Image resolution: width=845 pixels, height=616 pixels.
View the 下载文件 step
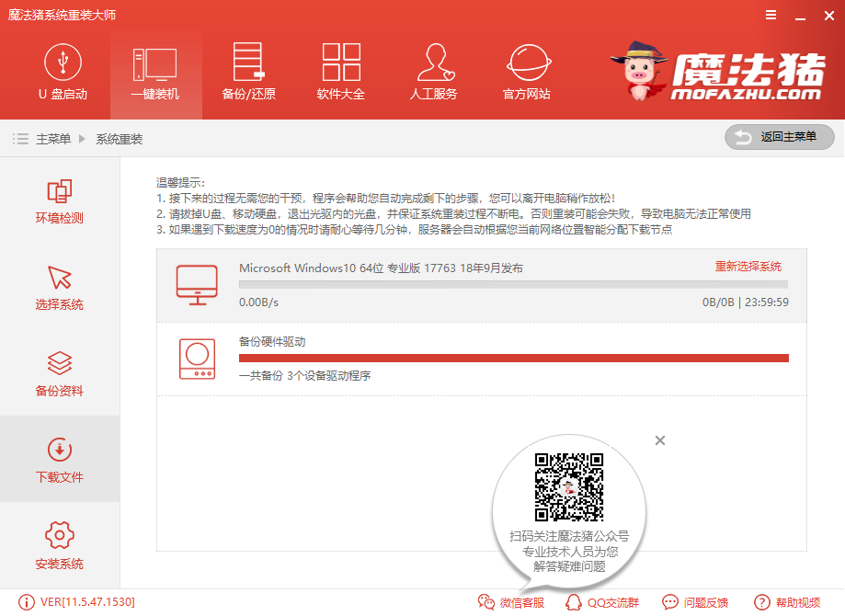click(x=58, y=460)
